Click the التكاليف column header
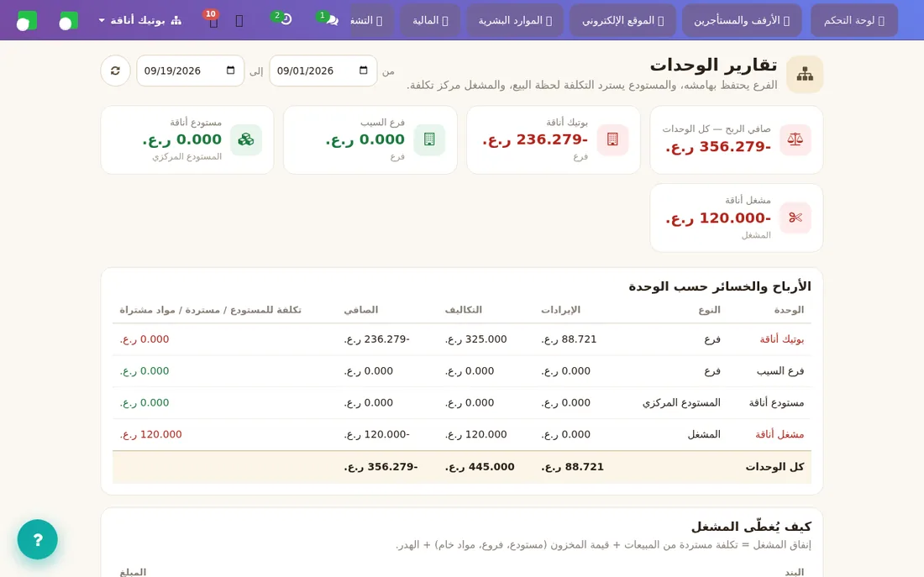The height and width of the screenshot is (577, 924). pos(463,310)
